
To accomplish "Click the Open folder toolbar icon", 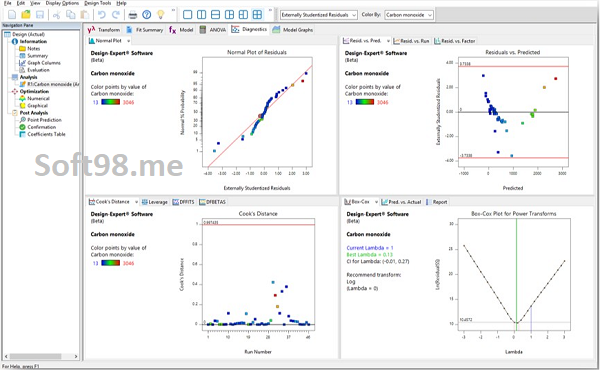I will (26, 15).
